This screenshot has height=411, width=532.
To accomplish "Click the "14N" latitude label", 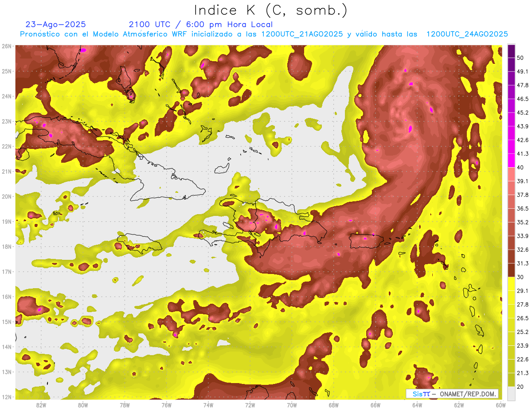I will click(7, 347).
